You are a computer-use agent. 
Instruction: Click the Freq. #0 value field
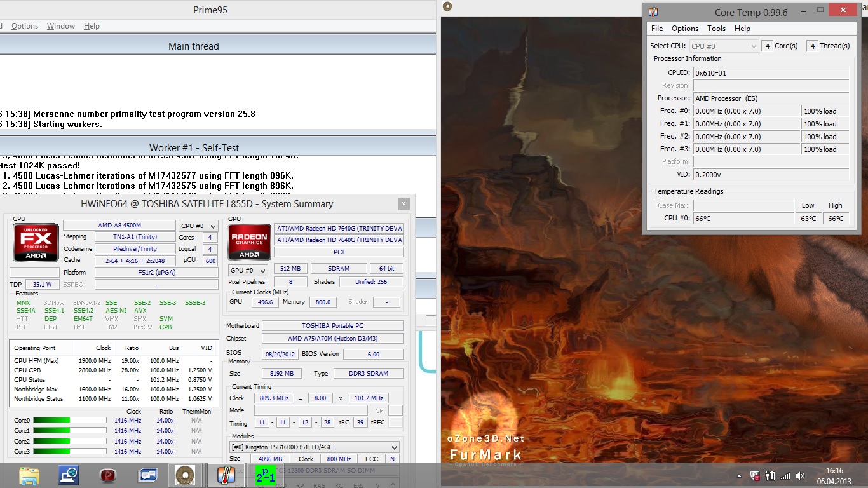746,111
